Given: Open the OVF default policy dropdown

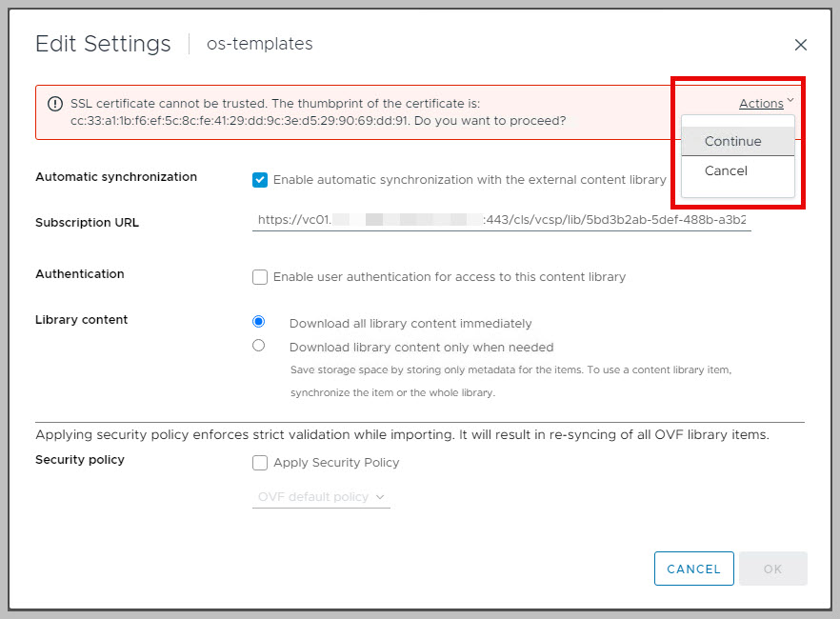Looking at the screenshot, I should (x=321, y=497).
